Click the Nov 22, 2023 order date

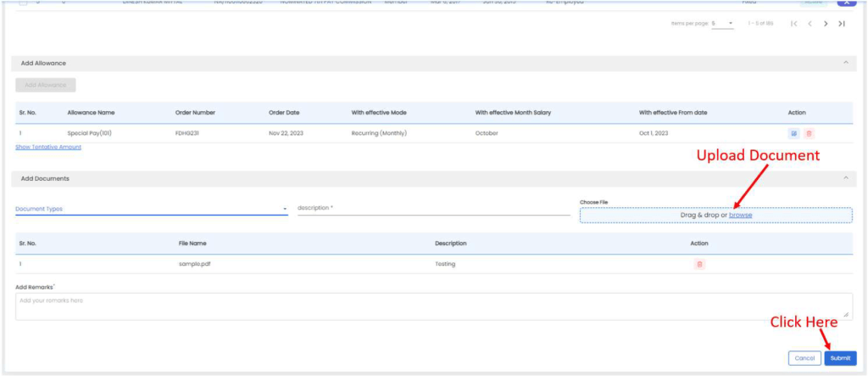pos(286,133)
